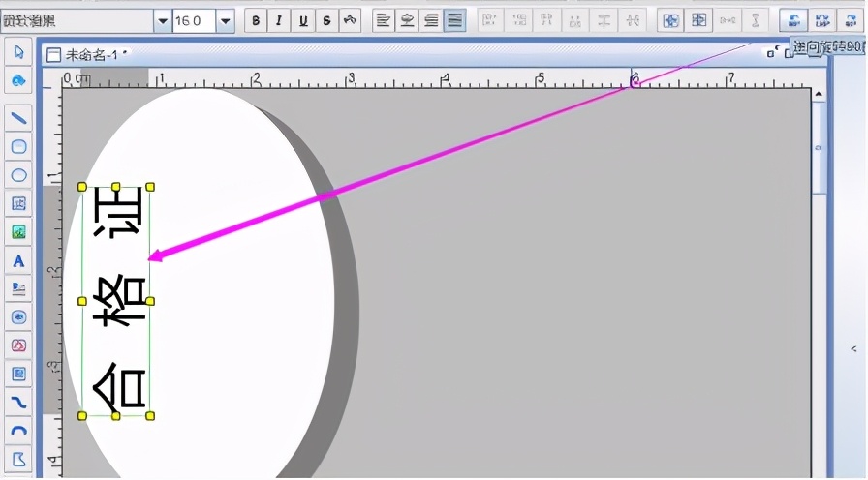Toggle bold formatting
Screen dimensions: 868x480
[255, 21]
